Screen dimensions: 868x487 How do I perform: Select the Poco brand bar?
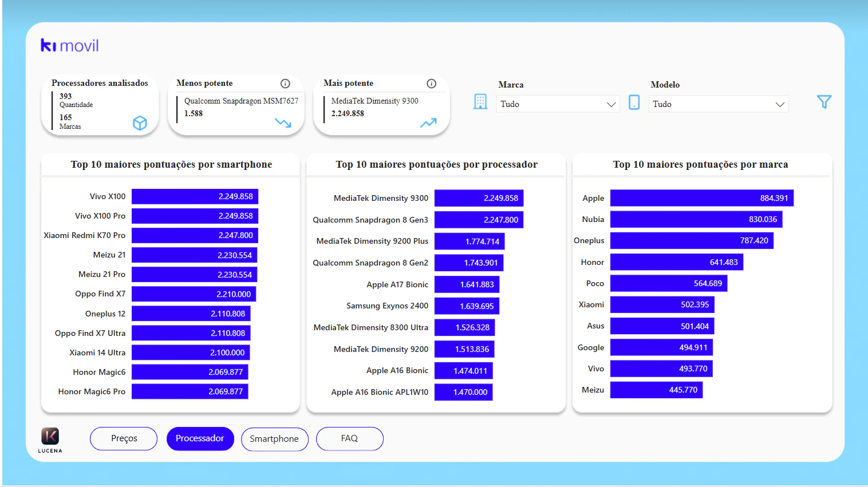[x=669, y=283]
